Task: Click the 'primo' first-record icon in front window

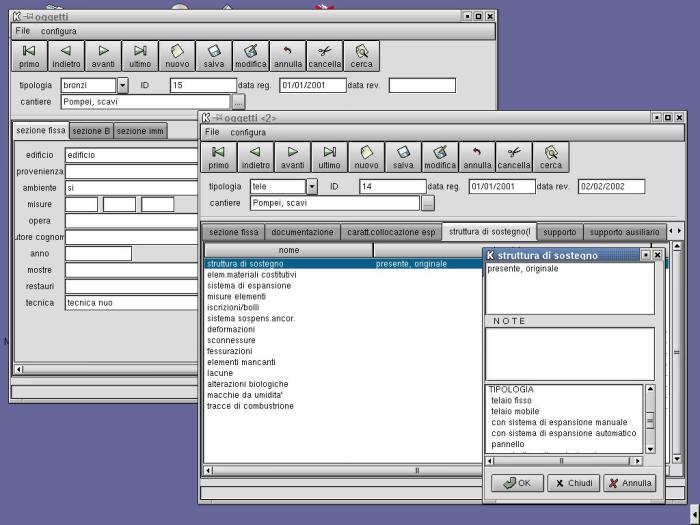Action: [219, 157]
